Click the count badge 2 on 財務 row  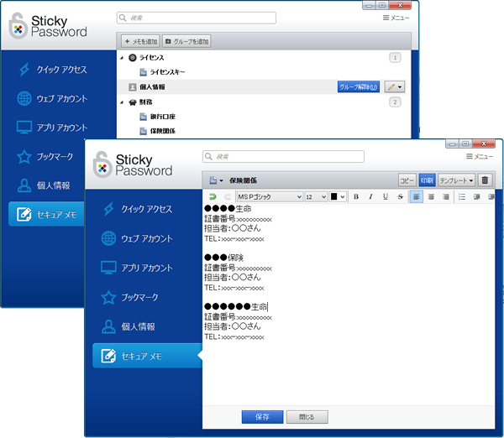395,102
